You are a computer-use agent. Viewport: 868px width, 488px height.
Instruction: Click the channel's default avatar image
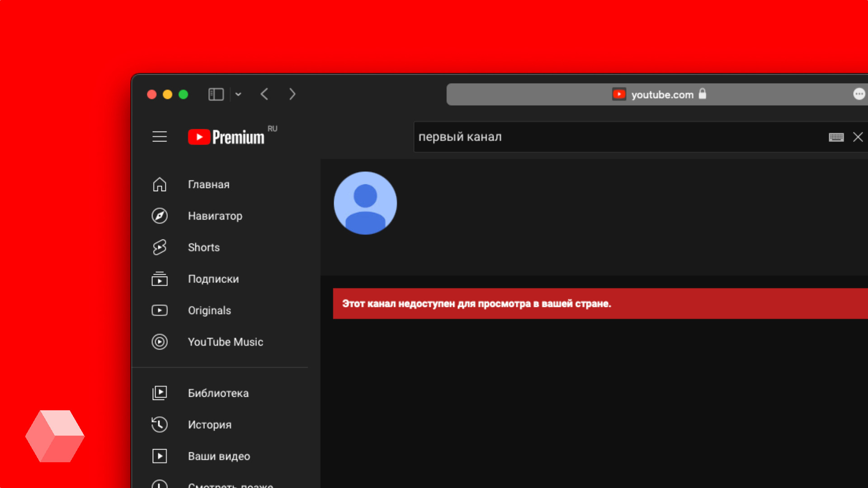click(365, 203)
